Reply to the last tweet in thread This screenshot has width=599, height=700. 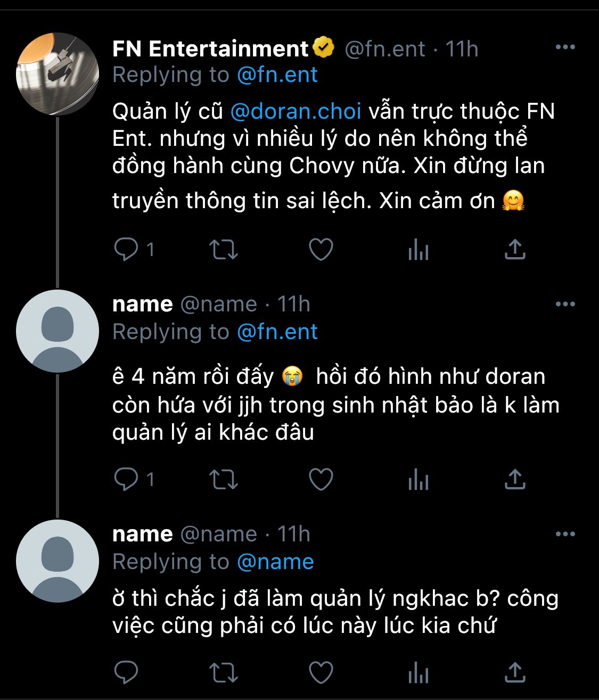click(x=126, y=672)
